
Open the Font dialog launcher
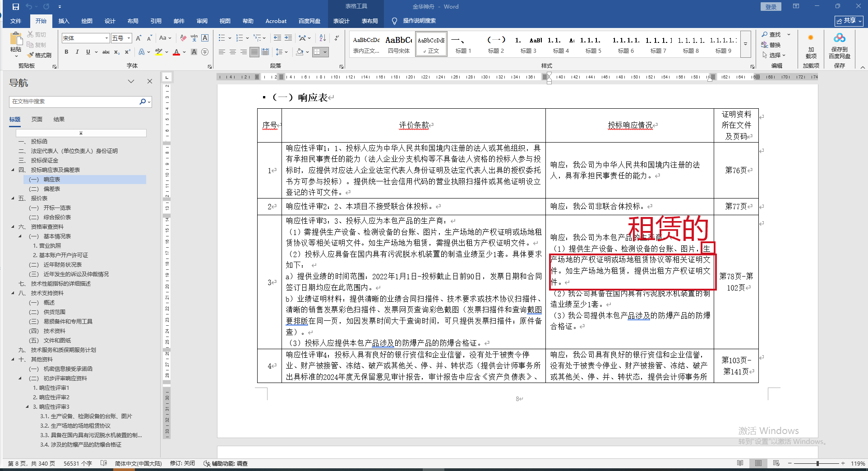click(x=210, y=67)
